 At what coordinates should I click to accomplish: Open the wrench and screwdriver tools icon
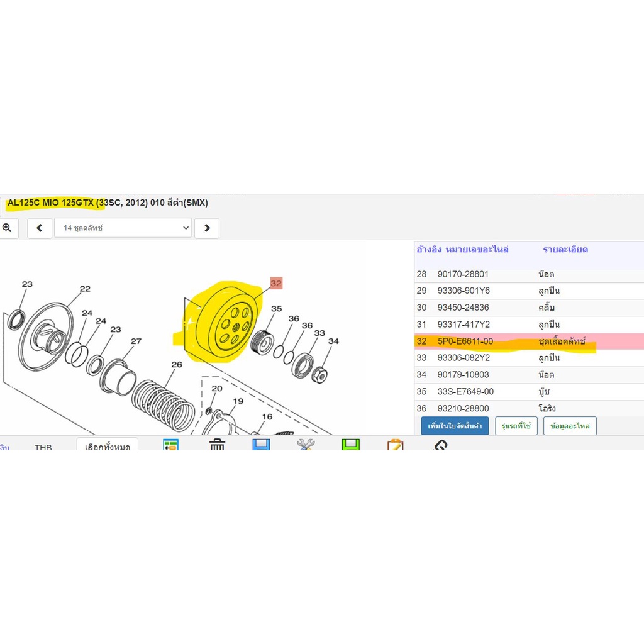click(306, 445)
